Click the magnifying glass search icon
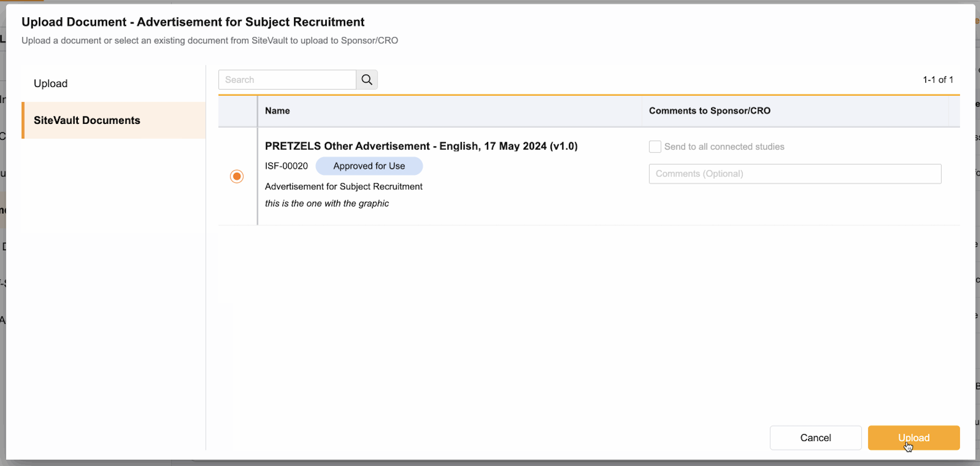980x466 pixels. click(x=367, y=80)
